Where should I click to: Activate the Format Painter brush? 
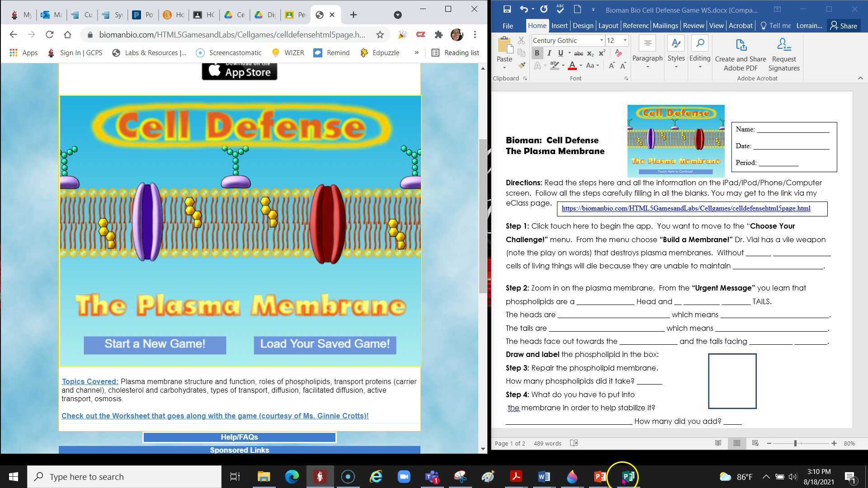coord(521,66)
